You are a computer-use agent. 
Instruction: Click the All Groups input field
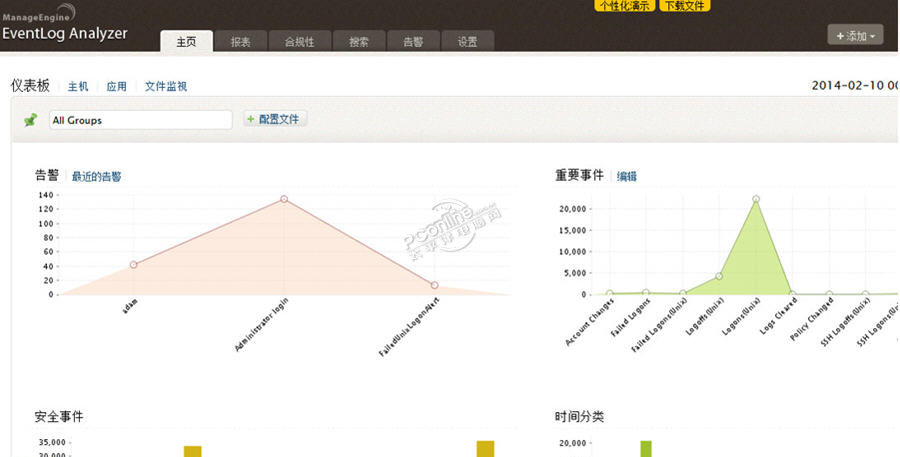[141, 120]
